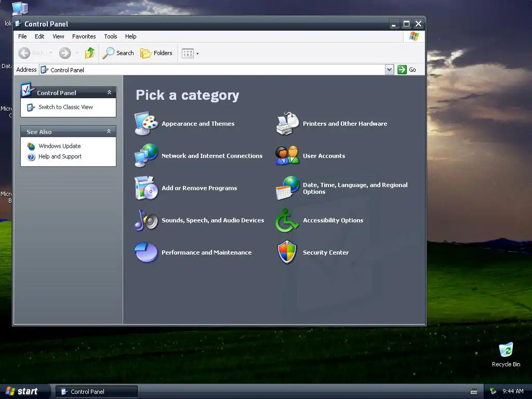Collapse the Control Panel sidebar section
The image size is (532, 399).
[109, 92]
